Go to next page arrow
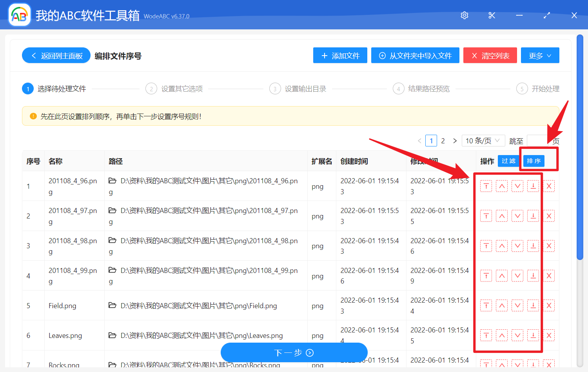Viewport: 588px width, 372px height. click(x=455, y=141)
